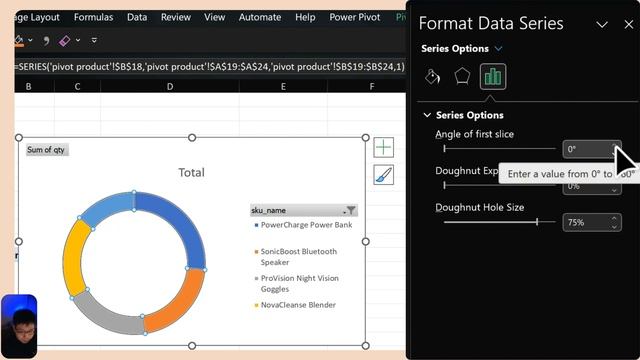The height and width of the screenshot is (360, 640).
Task: Click the eraser icon in quick toolbar
Action: pos(64,40)
